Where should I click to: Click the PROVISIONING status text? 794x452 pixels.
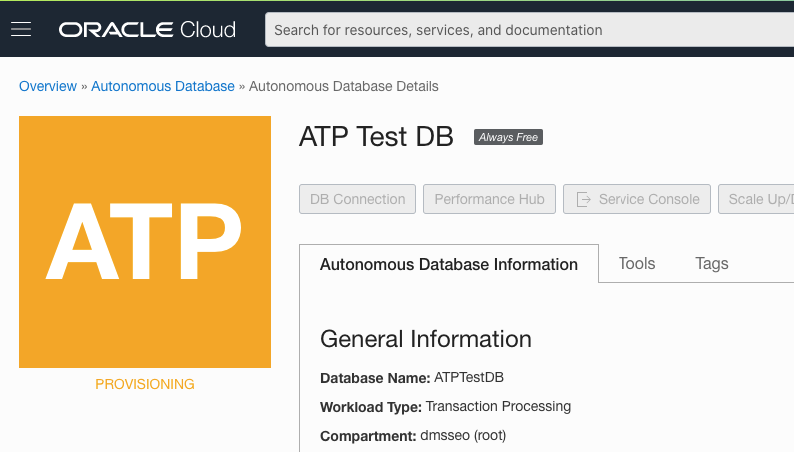pyautogui.click(x=145, y=384)
